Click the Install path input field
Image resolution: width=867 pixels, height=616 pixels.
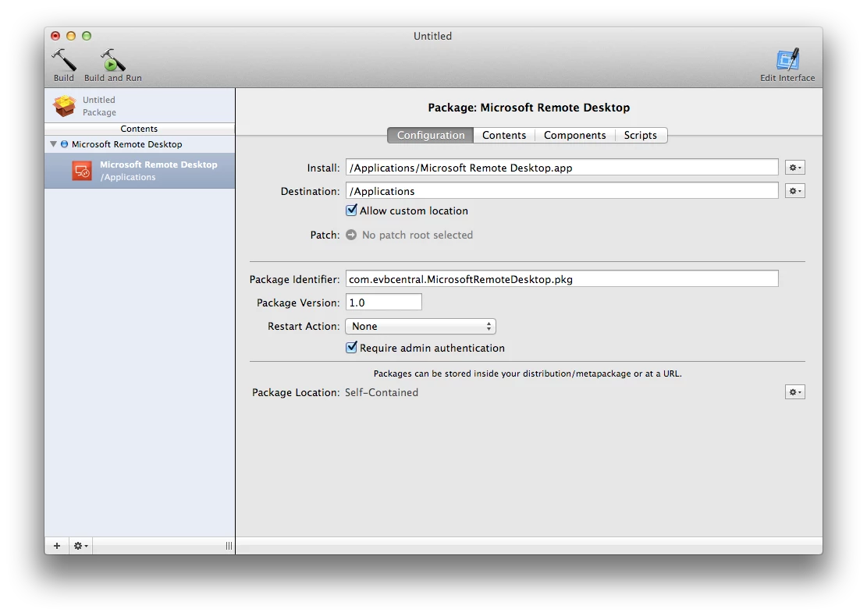click(562, 168)
